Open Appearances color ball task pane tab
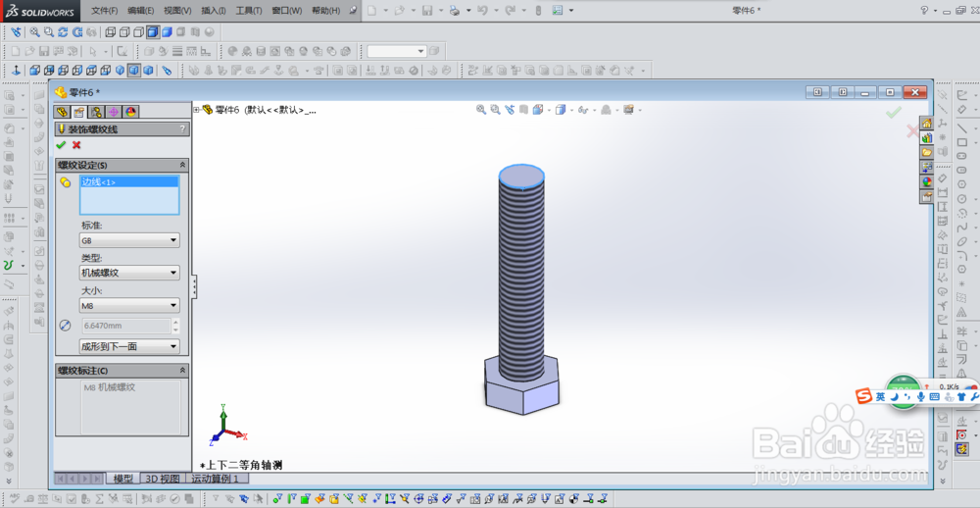The height and width of the screenshot is (508, 980). pyautogui.click(x=927, y=182)
